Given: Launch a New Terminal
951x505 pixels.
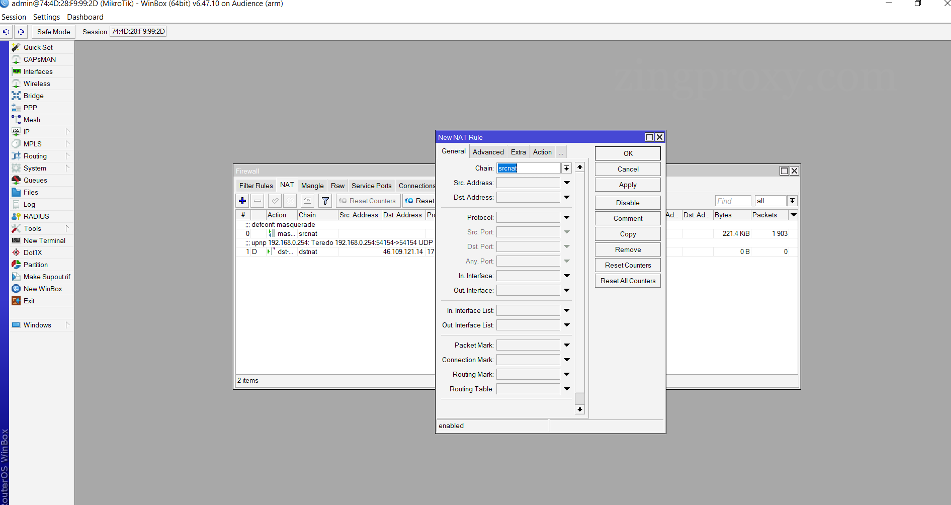Looking at the screenshot, I should [x=44, y=241].
